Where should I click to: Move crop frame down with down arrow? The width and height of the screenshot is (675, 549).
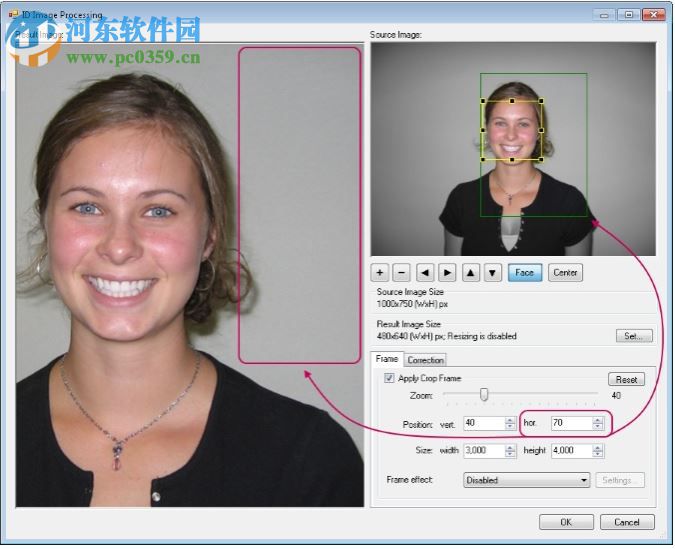tap(493, 273)
